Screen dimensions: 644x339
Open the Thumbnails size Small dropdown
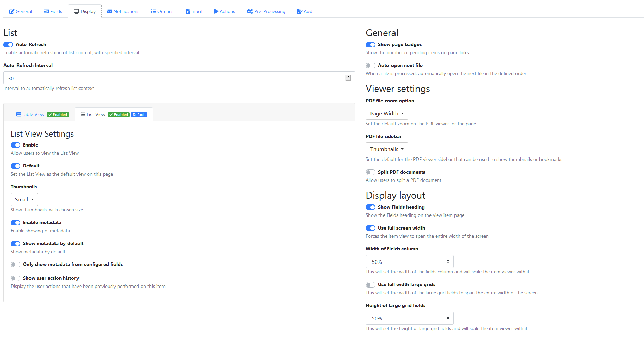[x=24, y=200]
